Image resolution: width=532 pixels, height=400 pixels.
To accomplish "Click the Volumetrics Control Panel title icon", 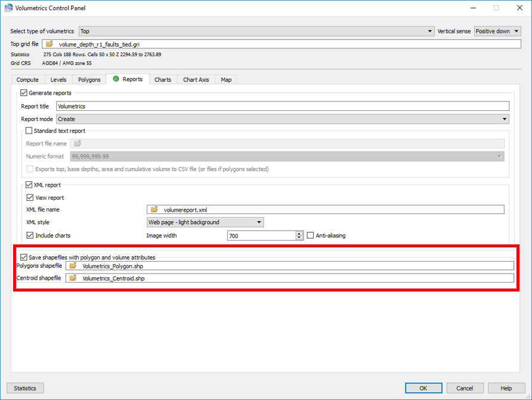I will (8, 8).
